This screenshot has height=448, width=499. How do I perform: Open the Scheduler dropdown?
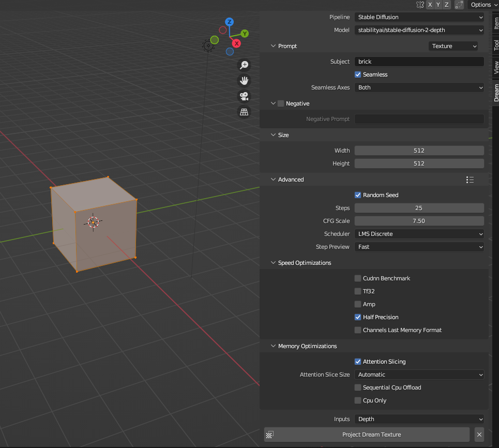tap(419, 234)
